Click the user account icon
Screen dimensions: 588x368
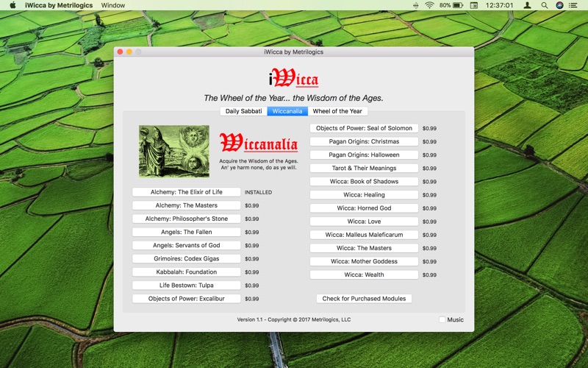[527, 5]
